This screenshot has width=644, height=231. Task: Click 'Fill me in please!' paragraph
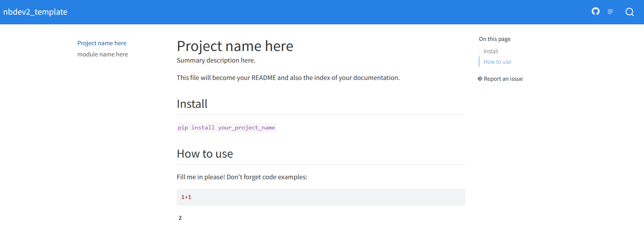tap(242, 177)
